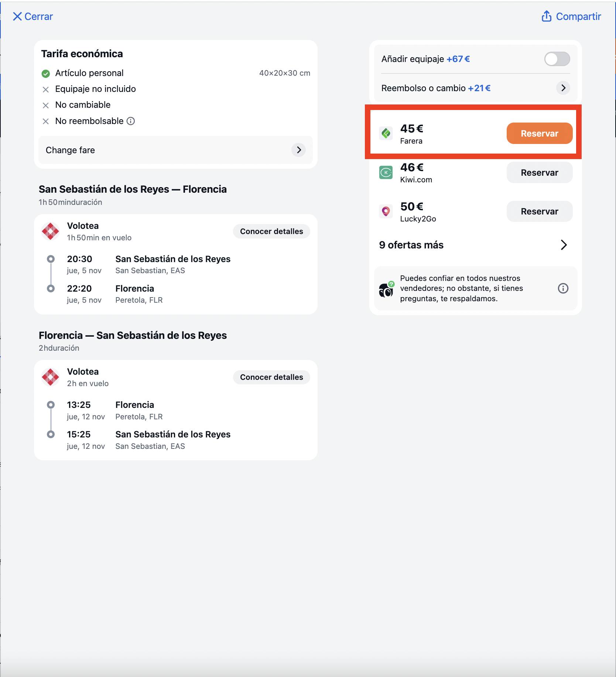The width and height of the screenshot is (616, 677).
Task: Expand 9 ofertas más chevron
Action: (564, 245)
